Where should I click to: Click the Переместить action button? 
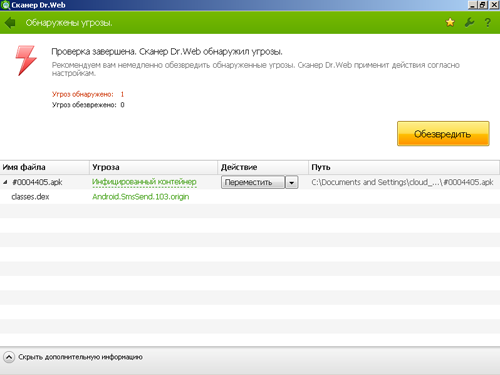click(x=253, y=182)
